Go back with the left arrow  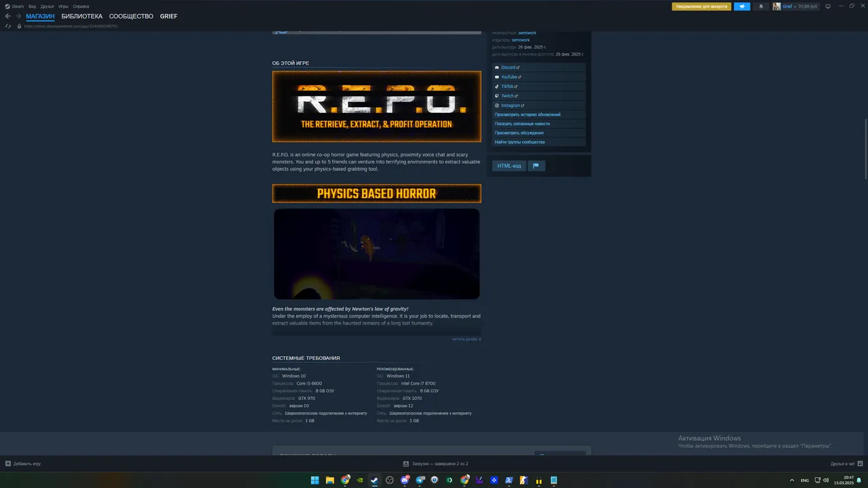coord(8,16)
